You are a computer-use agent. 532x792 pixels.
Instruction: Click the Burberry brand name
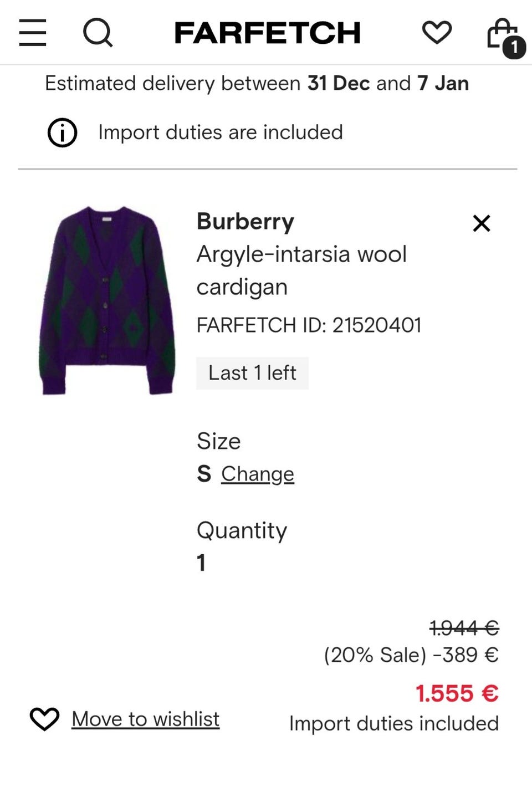245,221
